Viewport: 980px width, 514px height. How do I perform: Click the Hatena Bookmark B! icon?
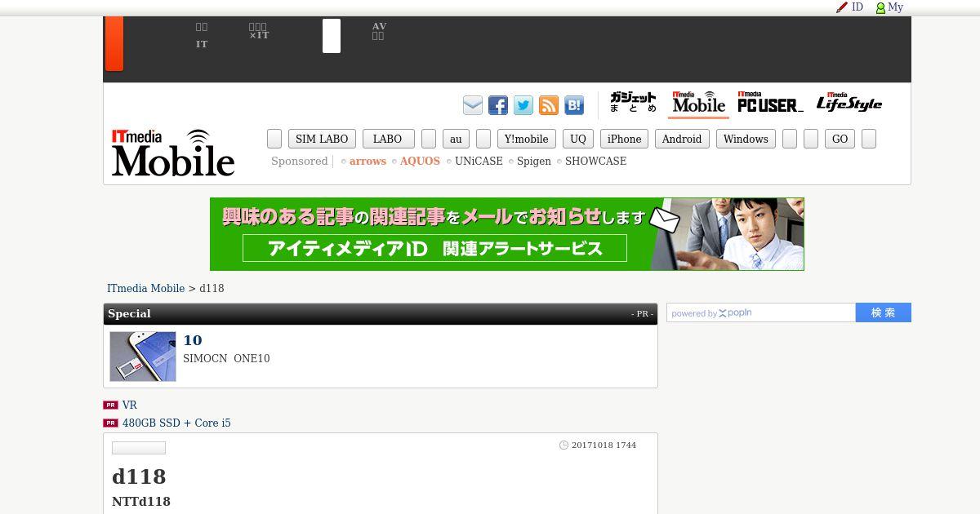click(x=574, y=105)
